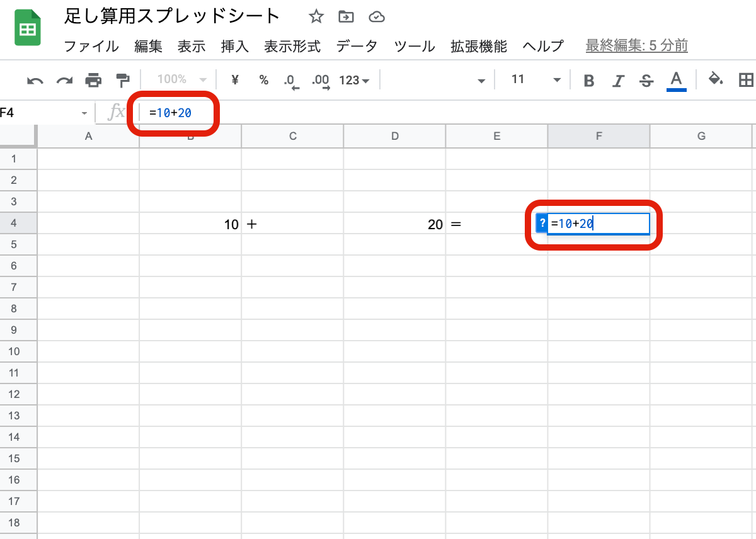Select column C header
The width and height of the screenshot is (756, 539).
292,136
